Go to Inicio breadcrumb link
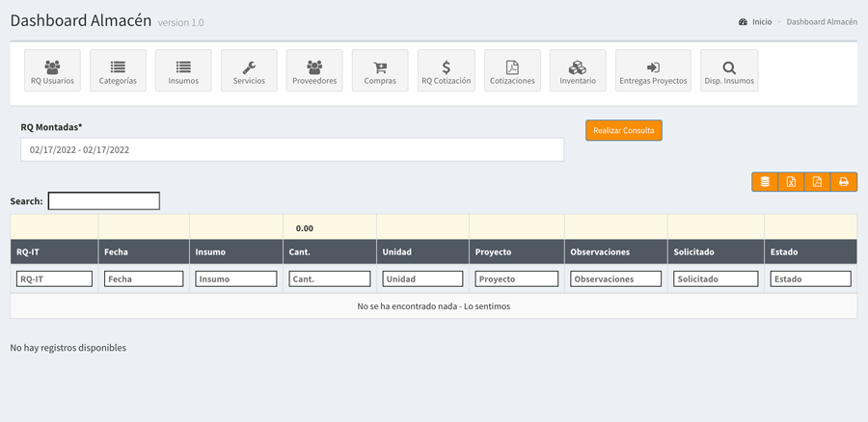The image size is (868, 422). pyautogui.click(x=761, y=22)
